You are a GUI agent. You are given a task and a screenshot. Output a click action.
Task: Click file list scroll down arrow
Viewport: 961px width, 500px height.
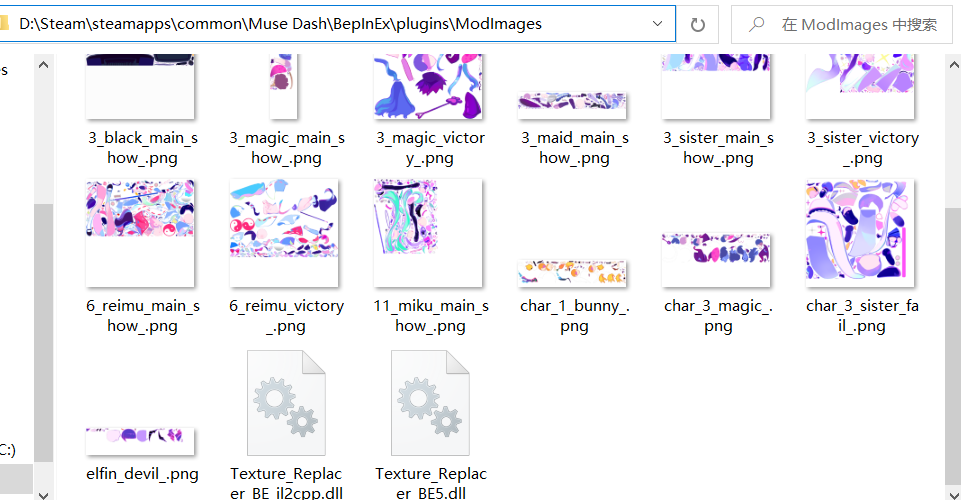[954, 494]
